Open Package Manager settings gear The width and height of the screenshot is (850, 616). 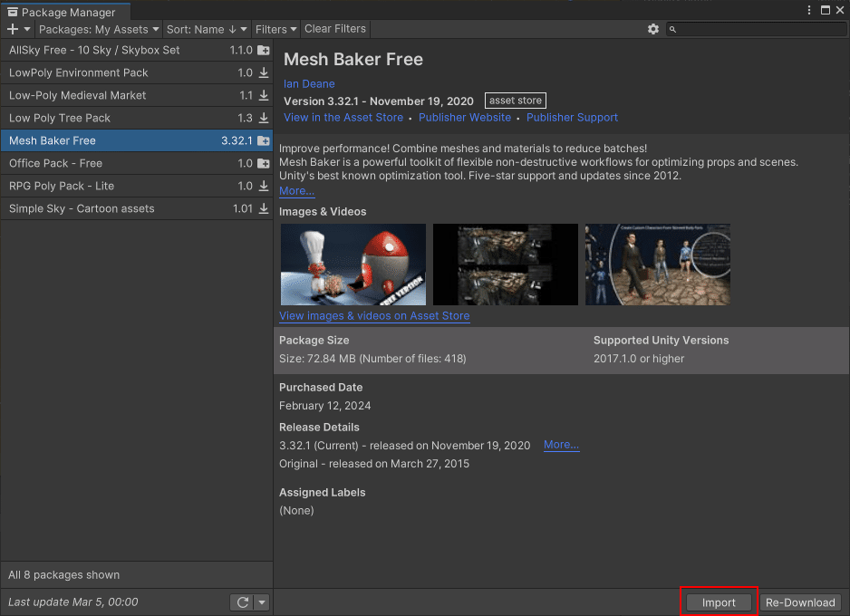(653, 29)
